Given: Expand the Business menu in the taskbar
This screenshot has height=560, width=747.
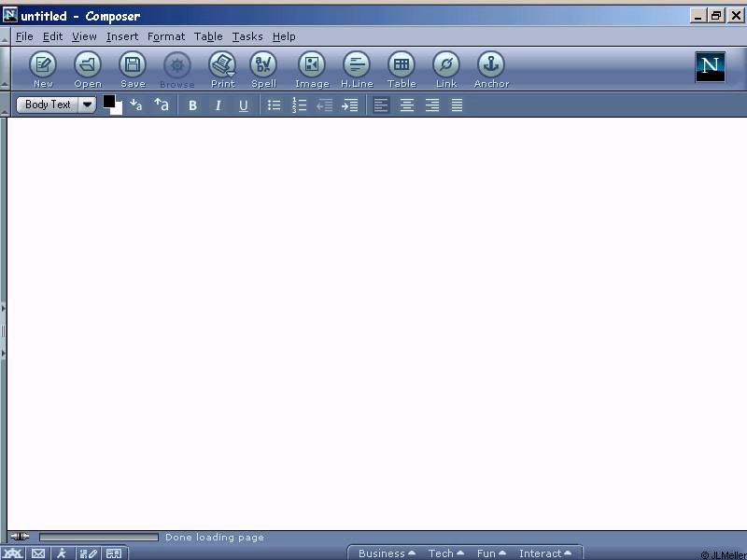Looking at the screenshot, I should [x=387, y=553].
